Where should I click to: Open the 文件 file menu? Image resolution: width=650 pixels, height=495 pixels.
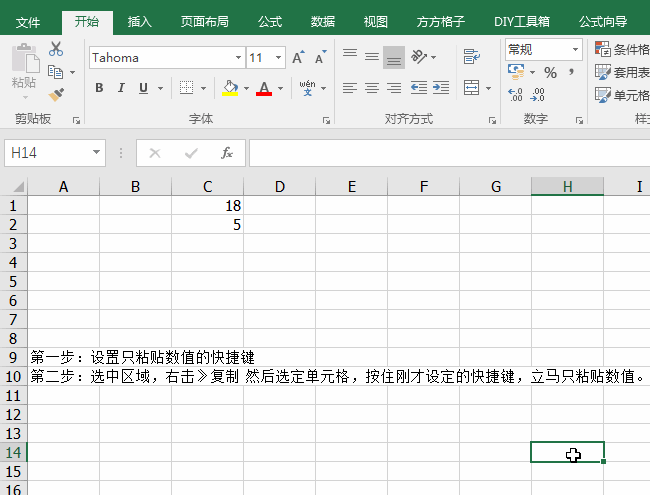pos(28,21)
